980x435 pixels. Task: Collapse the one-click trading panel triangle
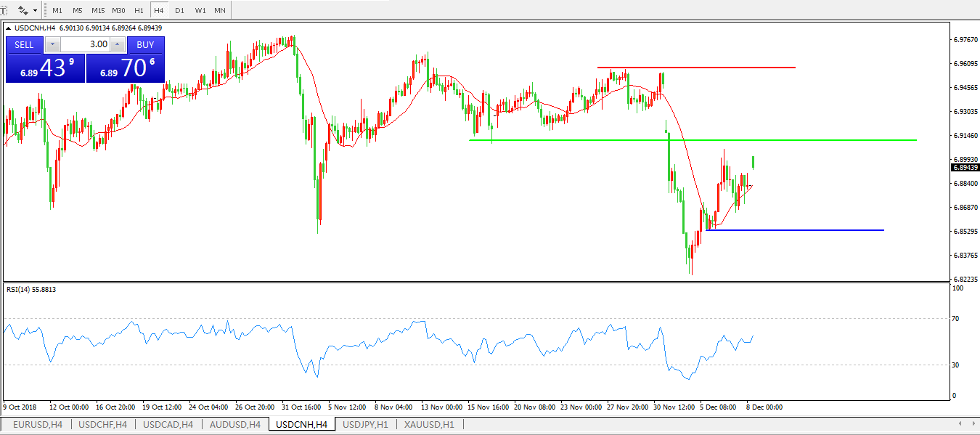click(9, 28)
